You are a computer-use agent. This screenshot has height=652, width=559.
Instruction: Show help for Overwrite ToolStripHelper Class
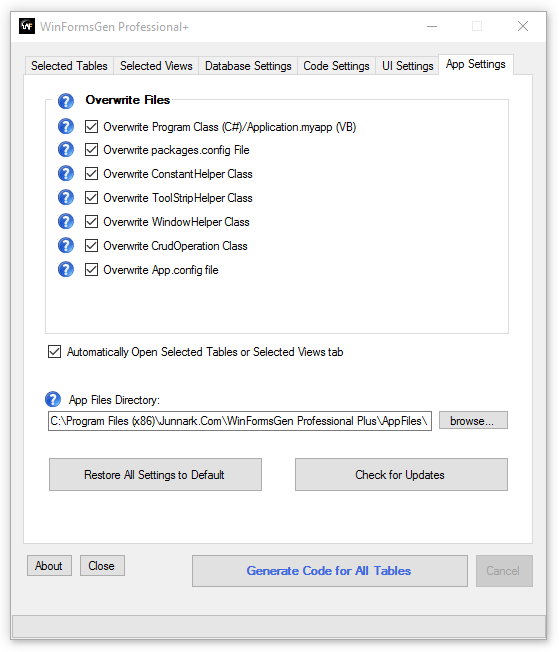(x=66, y=197)
